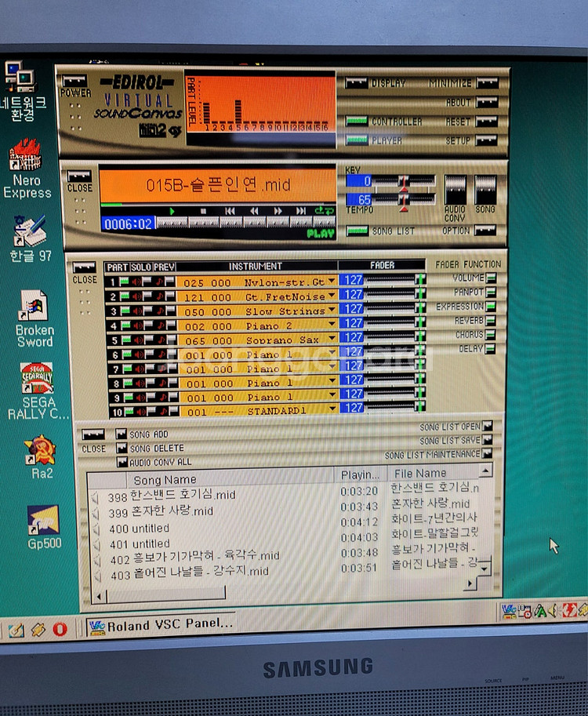Open instrument dropdown for Gt.FretNoise

tap(332, 295)
